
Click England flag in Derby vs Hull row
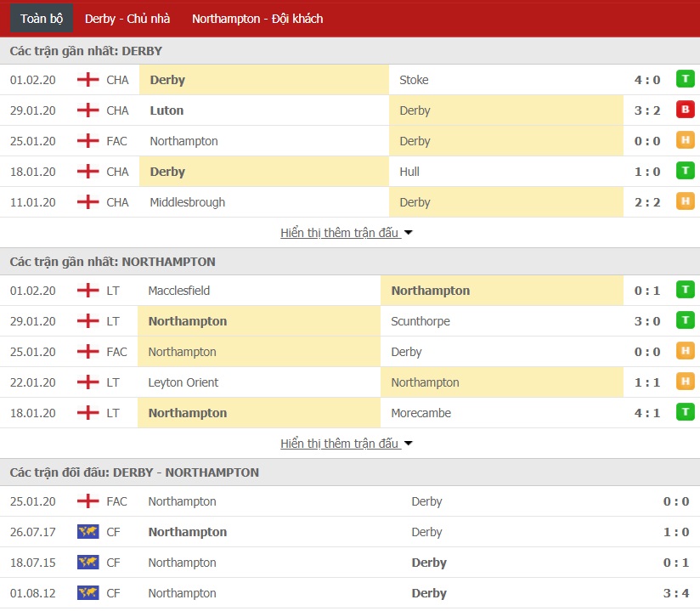point(88,171)
